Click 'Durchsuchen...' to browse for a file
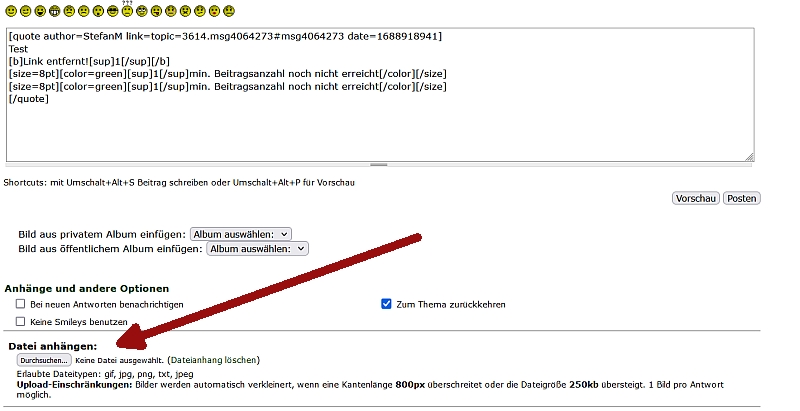 (45, 360)
